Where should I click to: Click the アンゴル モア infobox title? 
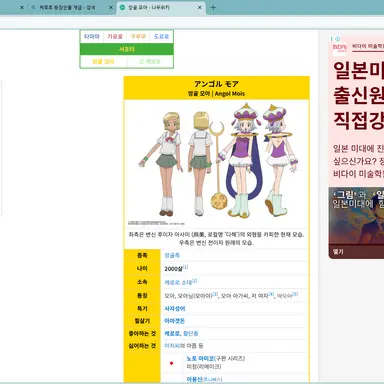[x=217, y=84]
